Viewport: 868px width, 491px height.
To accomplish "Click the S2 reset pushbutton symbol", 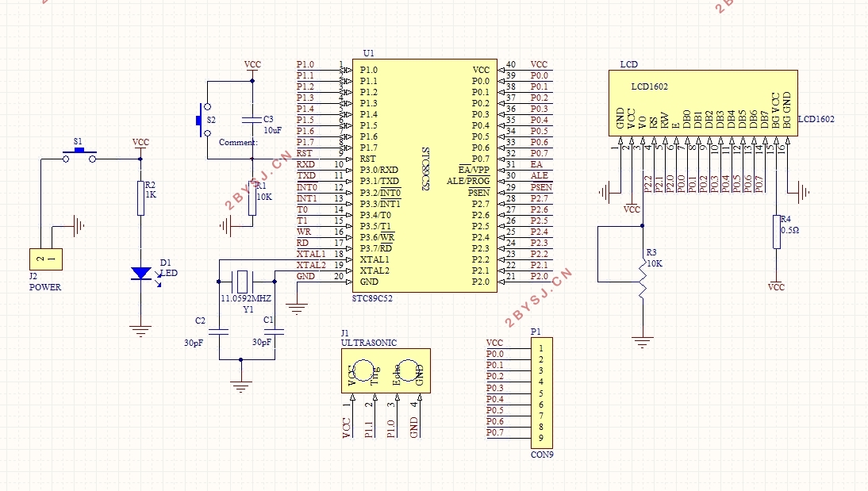I will tap(203, 120).
